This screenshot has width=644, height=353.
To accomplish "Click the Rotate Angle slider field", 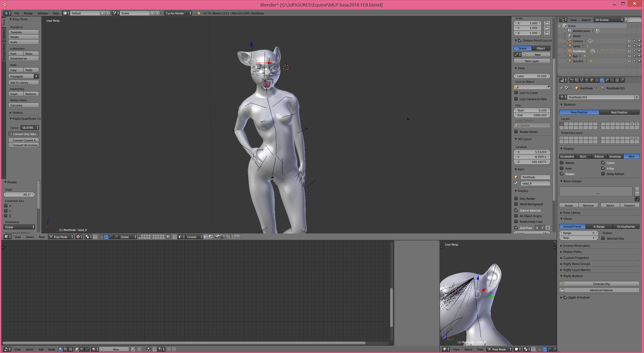I will [19, 194].
